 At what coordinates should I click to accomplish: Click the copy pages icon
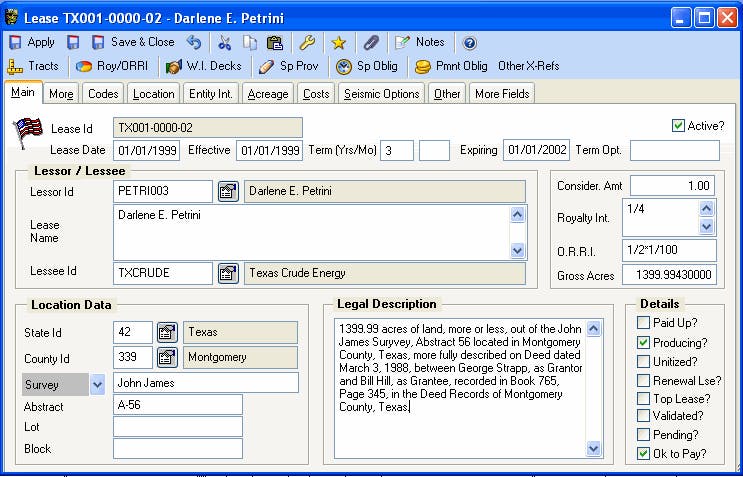click(250, 43)
